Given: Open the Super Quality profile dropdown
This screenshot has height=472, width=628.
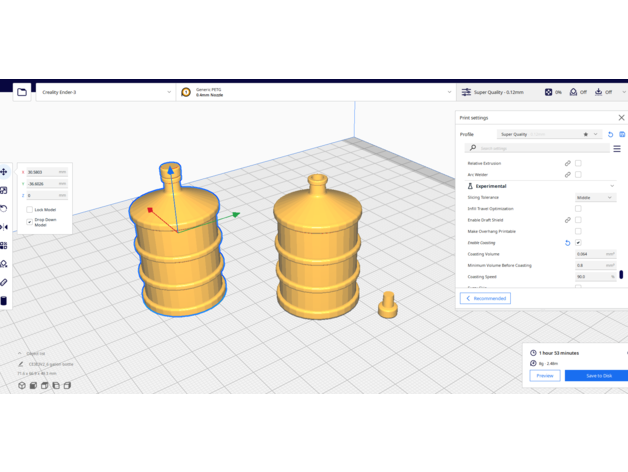Looking at the screenshot, I should (550, 134).
